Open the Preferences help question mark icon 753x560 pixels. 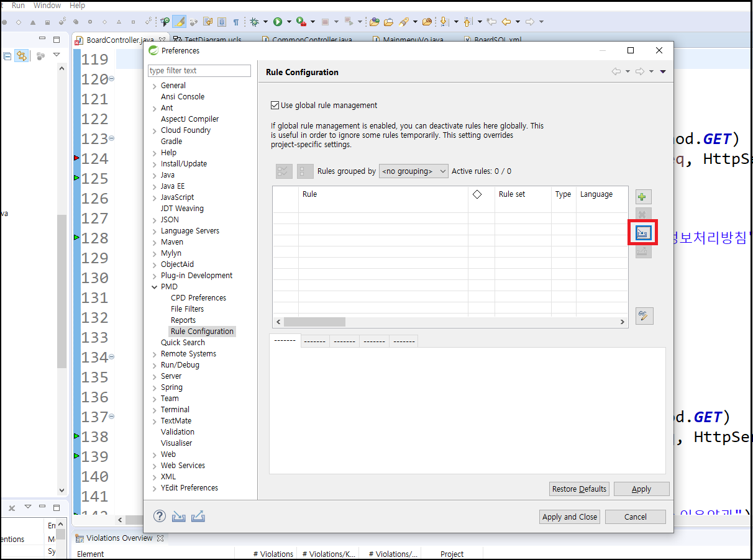point(160,516)
